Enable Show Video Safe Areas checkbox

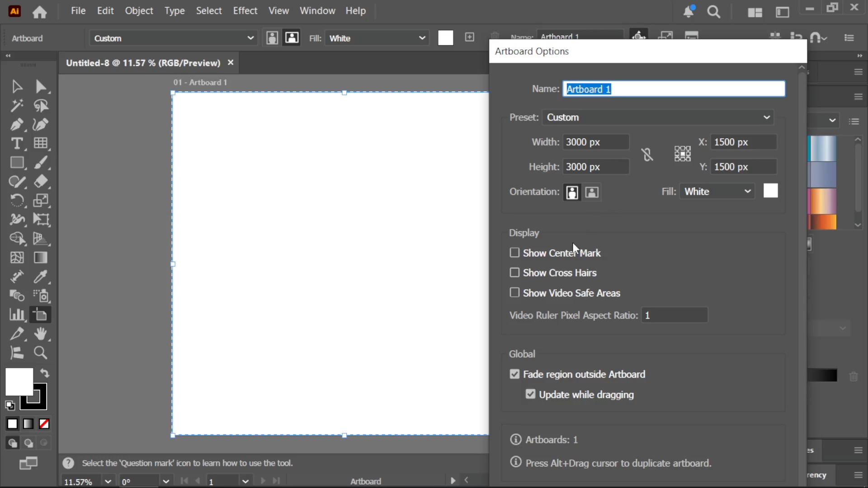(x=514, y=293)
